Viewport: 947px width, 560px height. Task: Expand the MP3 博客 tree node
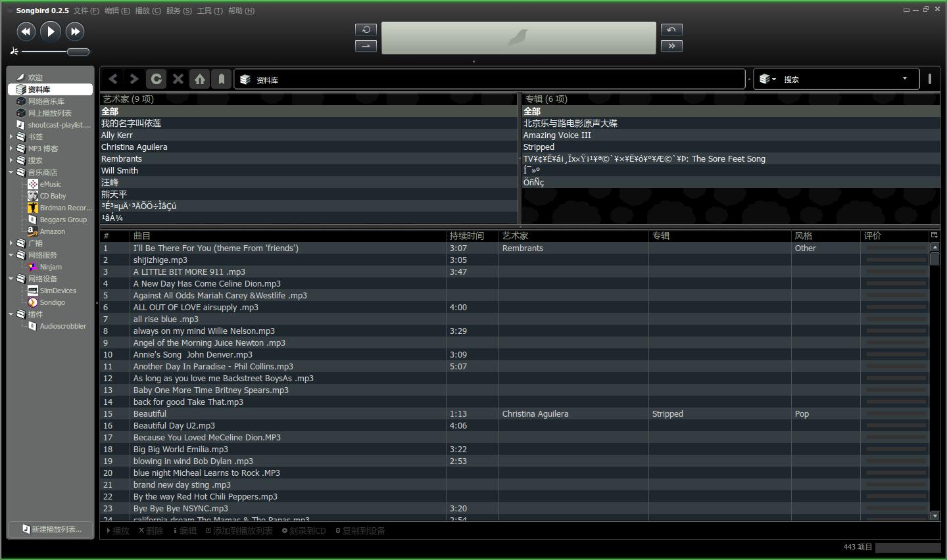coord(11,149)
